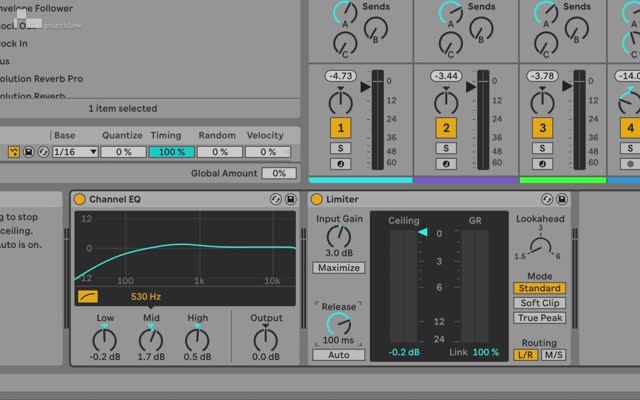Click track 1 volume fader handle
This screenshot has height=400, width=640.
tap(365, 87)
